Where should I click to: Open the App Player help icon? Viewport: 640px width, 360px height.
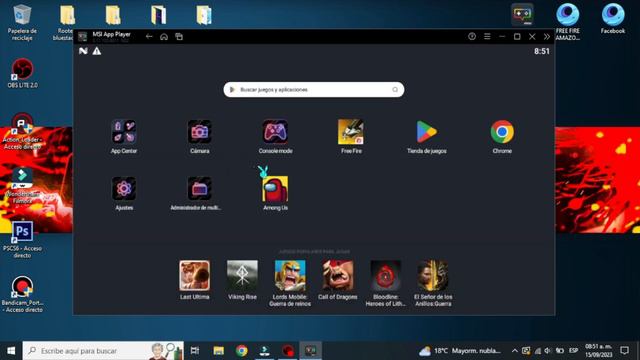[x=472, y=36]
